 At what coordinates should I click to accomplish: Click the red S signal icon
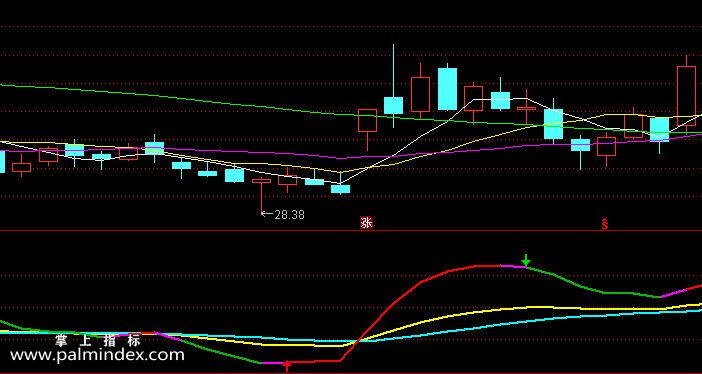[x=605, y=224]
